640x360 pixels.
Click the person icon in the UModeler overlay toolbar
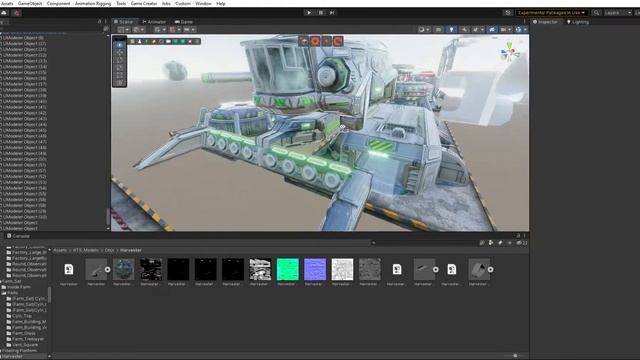[140, 41]
